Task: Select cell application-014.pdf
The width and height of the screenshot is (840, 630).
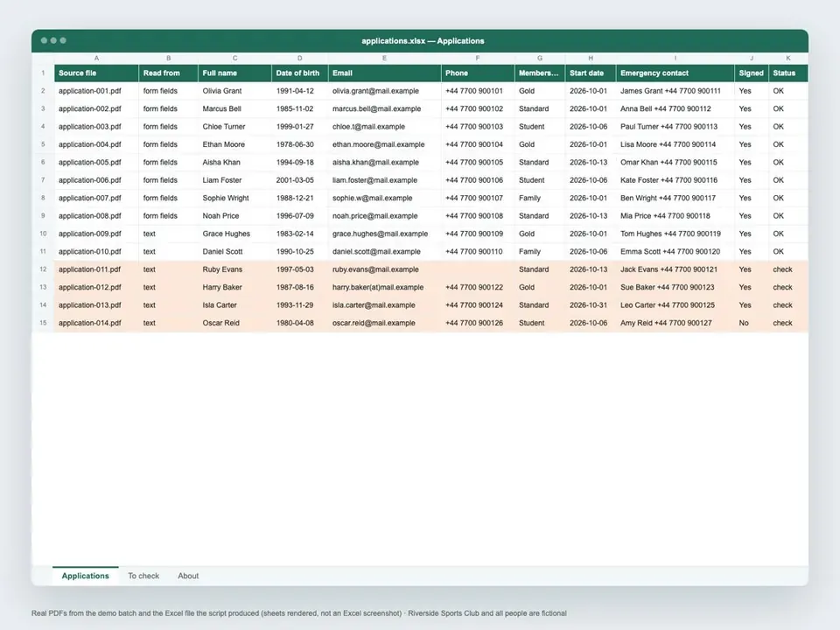Action: click(x=96, y=323)
